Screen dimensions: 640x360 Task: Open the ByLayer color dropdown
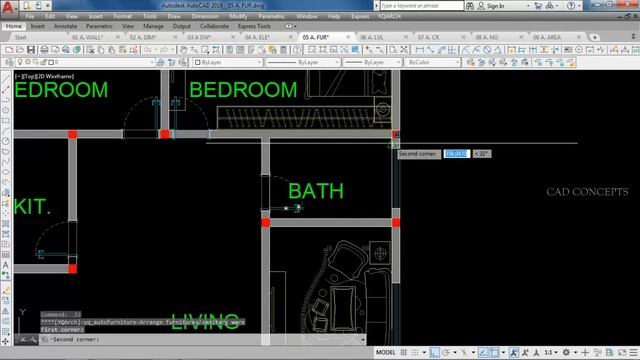click(259, 62)
